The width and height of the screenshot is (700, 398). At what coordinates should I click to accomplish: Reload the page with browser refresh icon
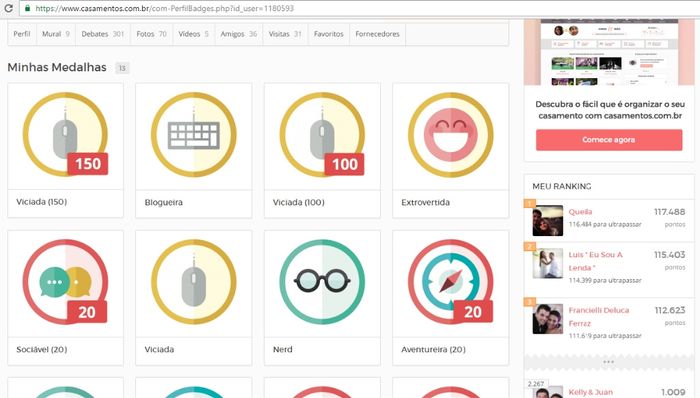8,8
